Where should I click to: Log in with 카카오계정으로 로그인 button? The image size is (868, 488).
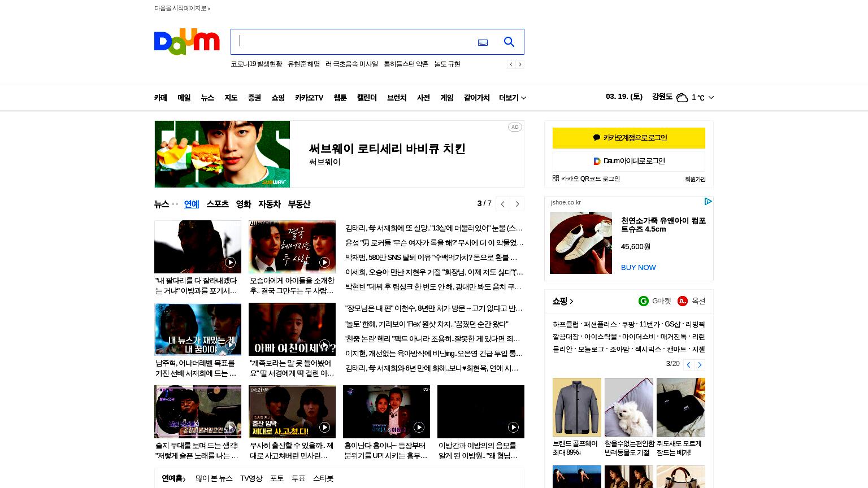point(629,138)
